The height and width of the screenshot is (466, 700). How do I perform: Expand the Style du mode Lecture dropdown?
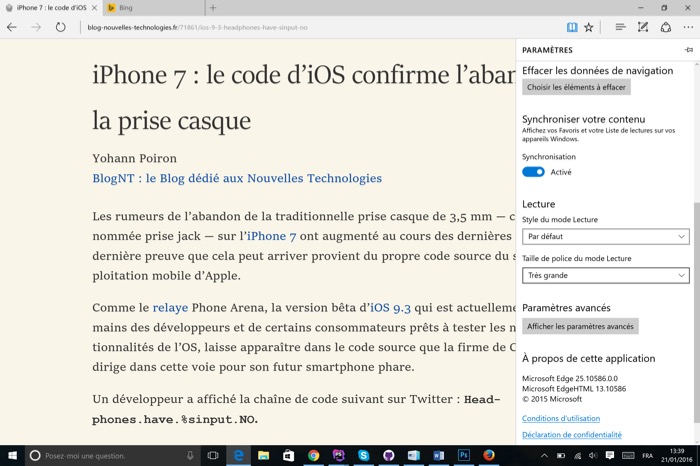pos(605,237)
